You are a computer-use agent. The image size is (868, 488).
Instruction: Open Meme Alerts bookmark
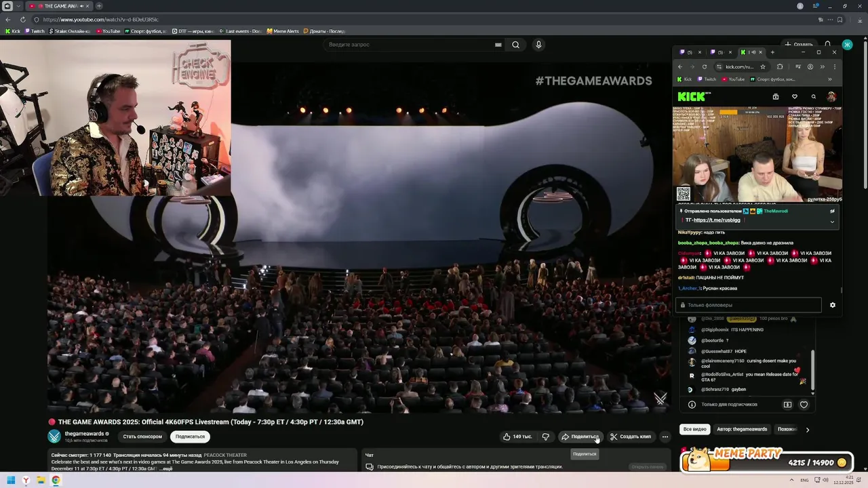(x=282, y=31)
